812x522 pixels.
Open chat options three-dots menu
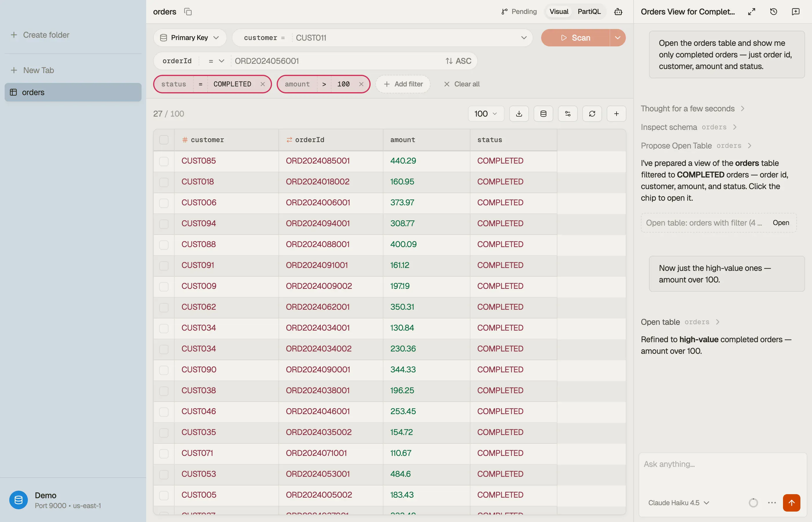772,503
